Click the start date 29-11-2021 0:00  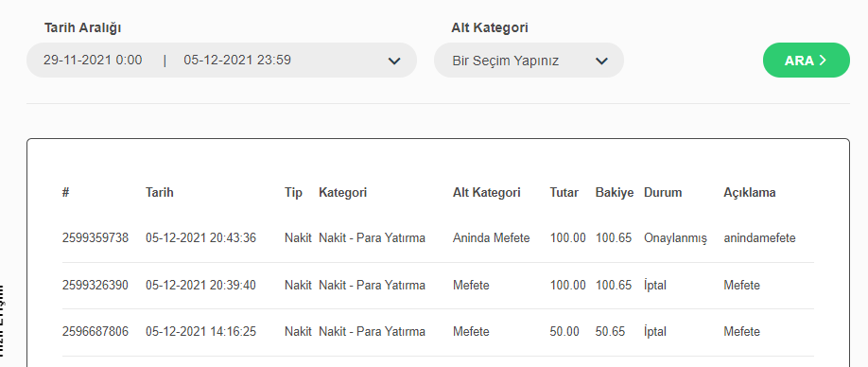coord(93,60)
